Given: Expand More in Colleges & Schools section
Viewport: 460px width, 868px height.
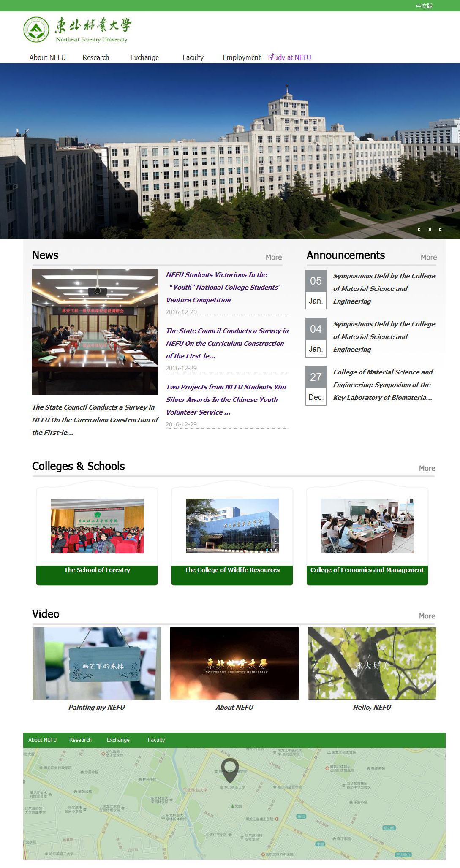Looking at the screenshot, I should [x=427, y=468].
